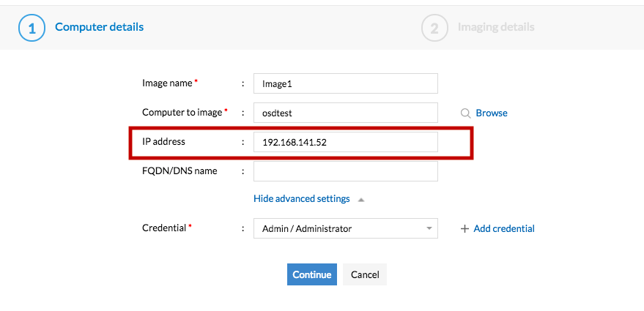Click the Image name label
The image size is (644, 311).
pos(167,83)
